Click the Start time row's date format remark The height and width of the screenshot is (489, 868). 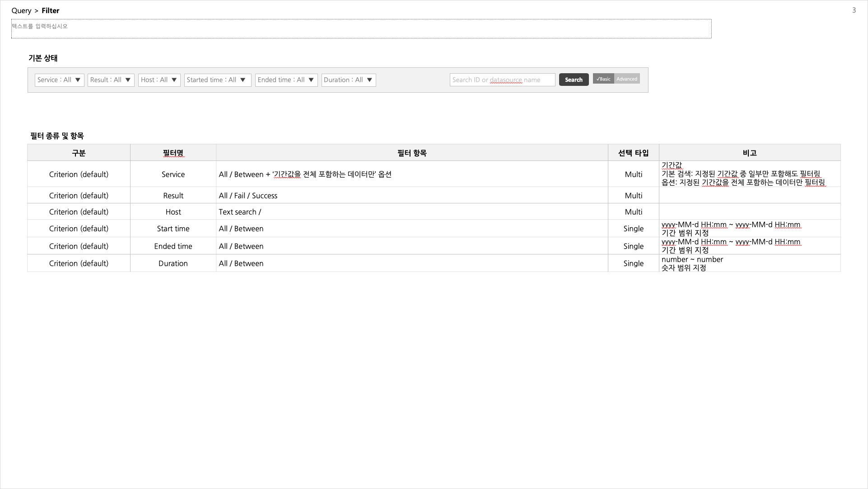[x=750, y=228]
